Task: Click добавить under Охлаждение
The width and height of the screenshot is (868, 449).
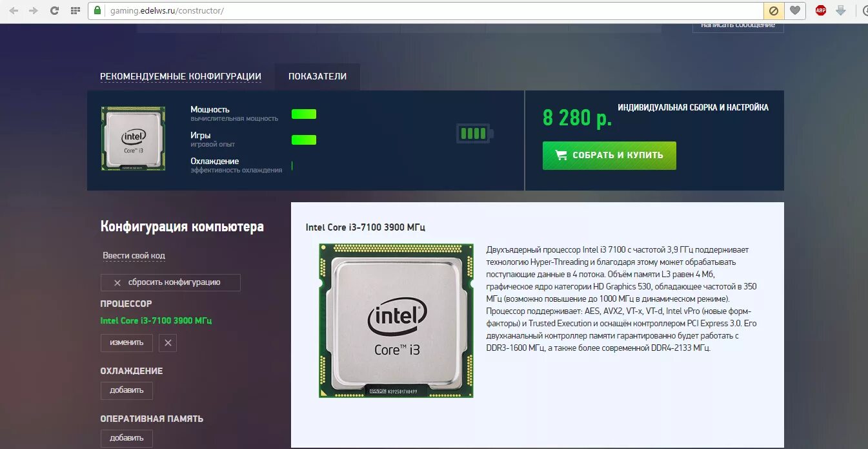Action: [x=126, y=391]
